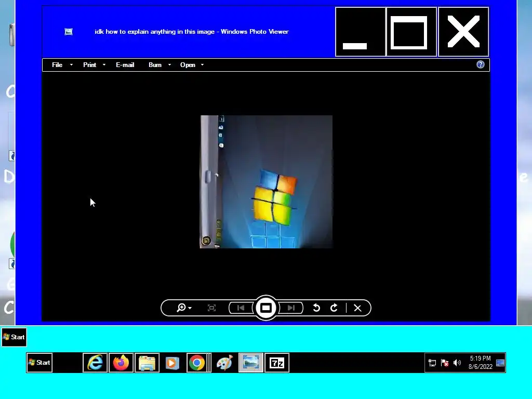Launch Internet Explorer from the taskbar
Screen dimensions: 532x399
tap(95, 363)
